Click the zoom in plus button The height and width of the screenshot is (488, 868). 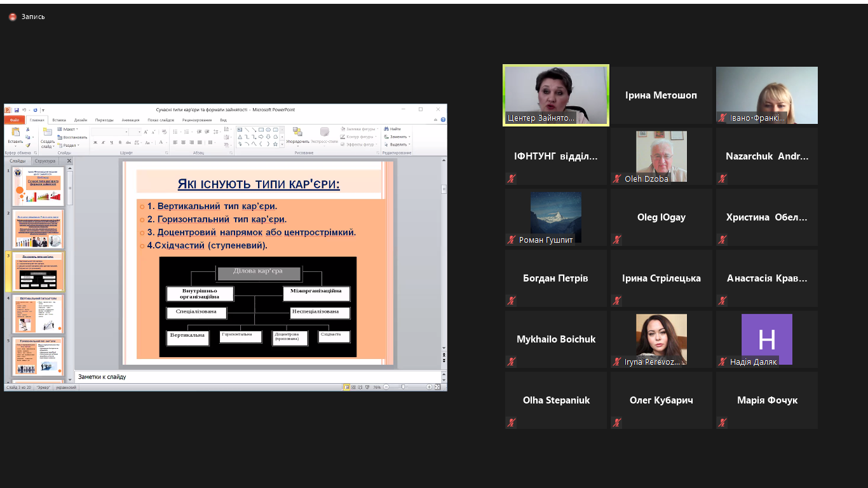(x=429, y=387)
